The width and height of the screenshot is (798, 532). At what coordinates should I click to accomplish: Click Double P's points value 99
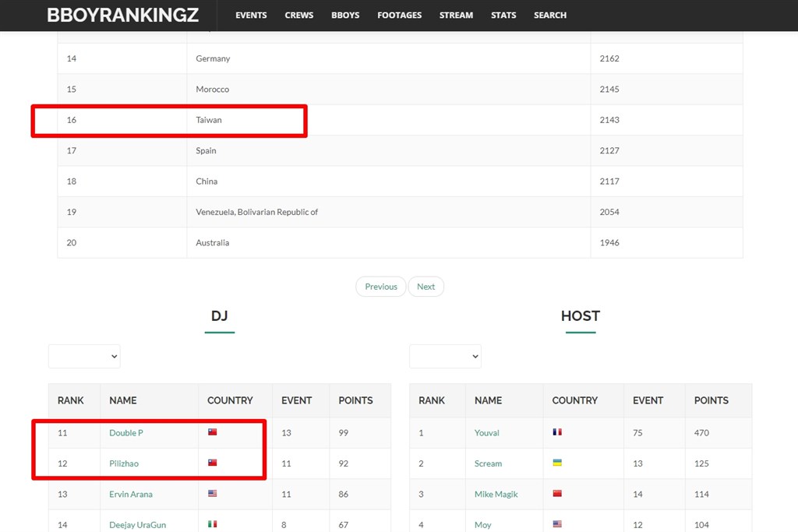[x=344, y=433]
